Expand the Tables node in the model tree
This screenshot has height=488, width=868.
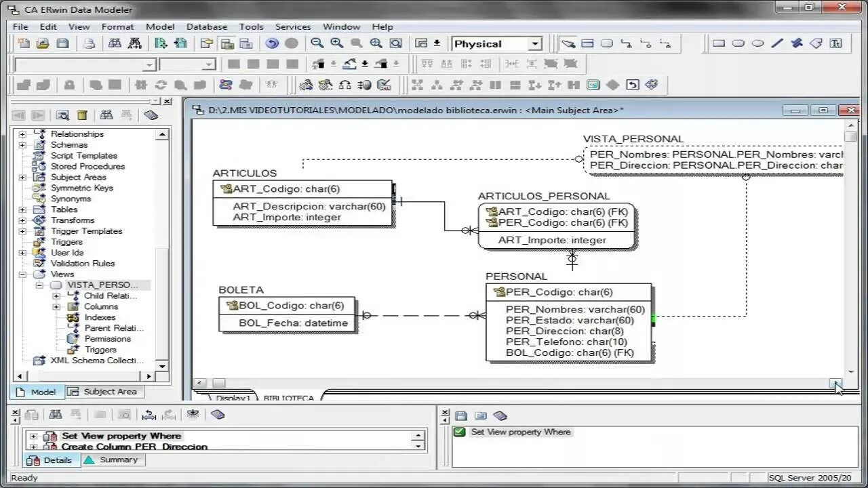[23, 209]
